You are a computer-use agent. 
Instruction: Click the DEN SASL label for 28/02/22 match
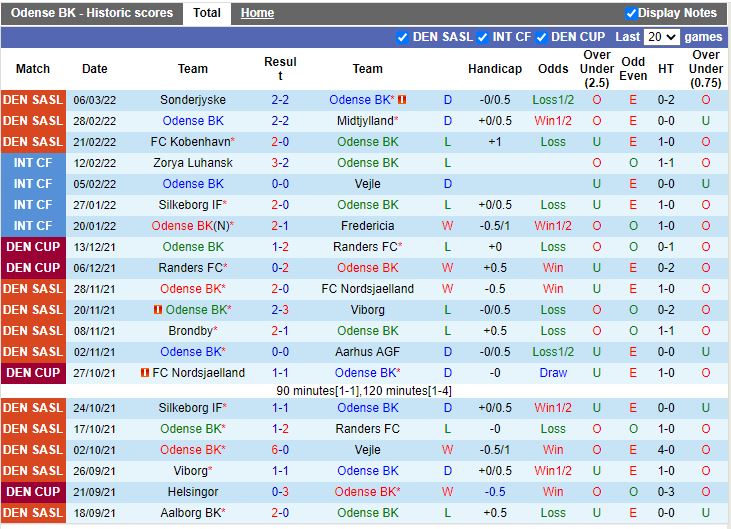point(33,121)
